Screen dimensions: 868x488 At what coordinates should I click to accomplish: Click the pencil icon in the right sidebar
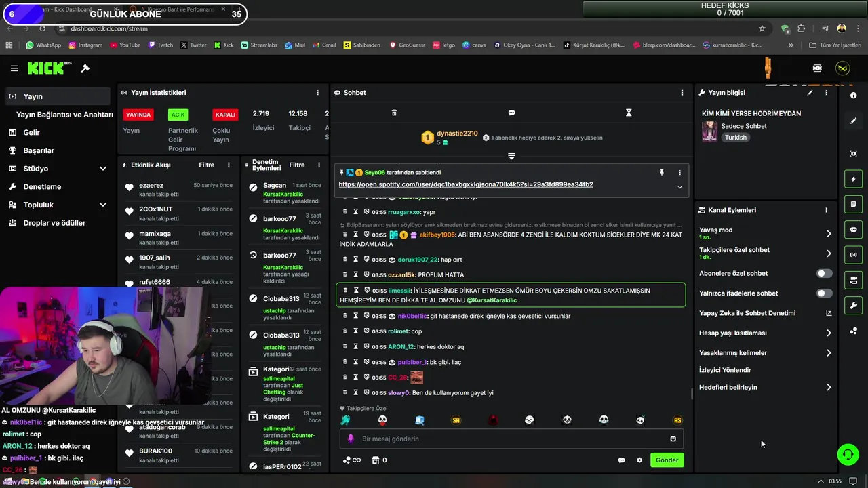[853, 121]
